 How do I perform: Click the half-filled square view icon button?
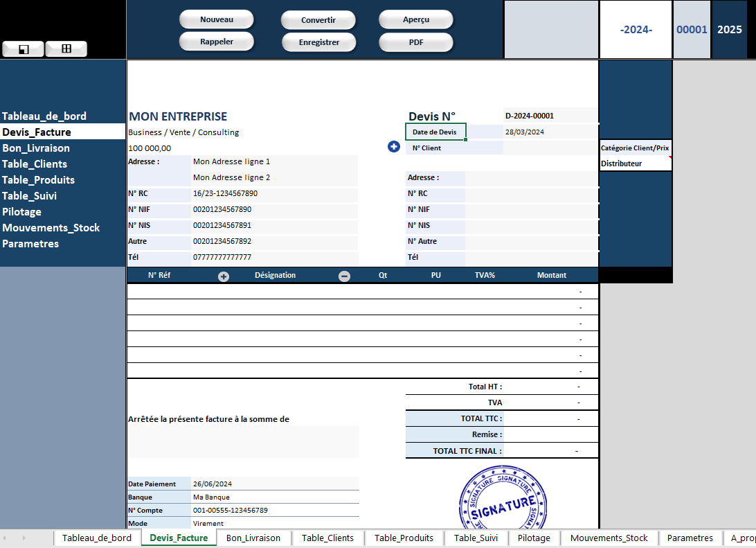pyautogui.click(x=23, y=48)
